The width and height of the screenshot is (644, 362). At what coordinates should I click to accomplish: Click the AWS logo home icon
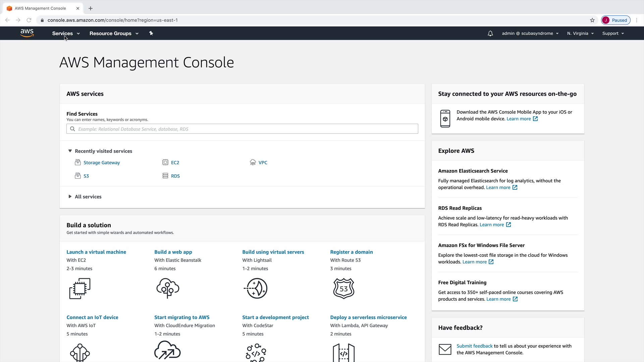pos(27,33)
